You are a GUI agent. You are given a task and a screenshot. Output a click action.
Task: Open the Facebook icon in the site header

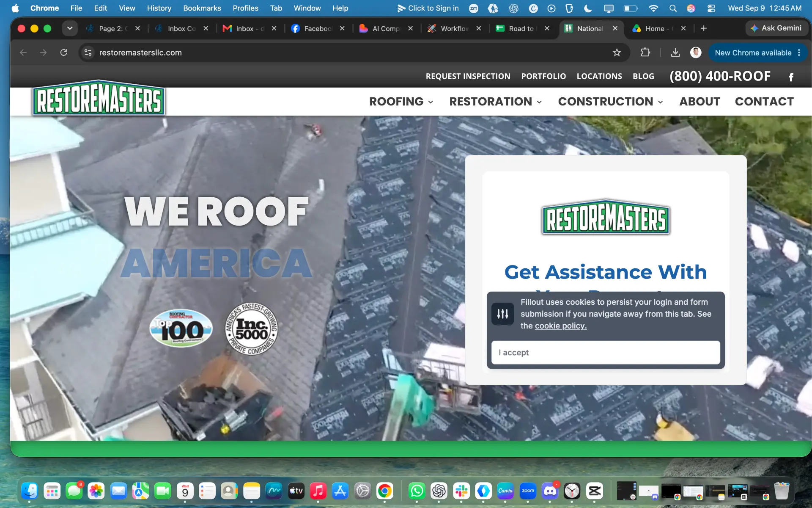791,77
